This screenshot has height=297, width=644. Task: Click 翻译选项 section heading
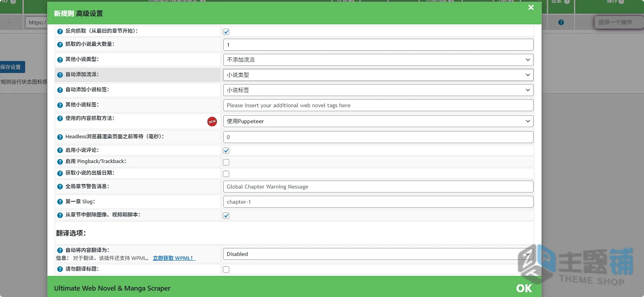tap(71, 233)
